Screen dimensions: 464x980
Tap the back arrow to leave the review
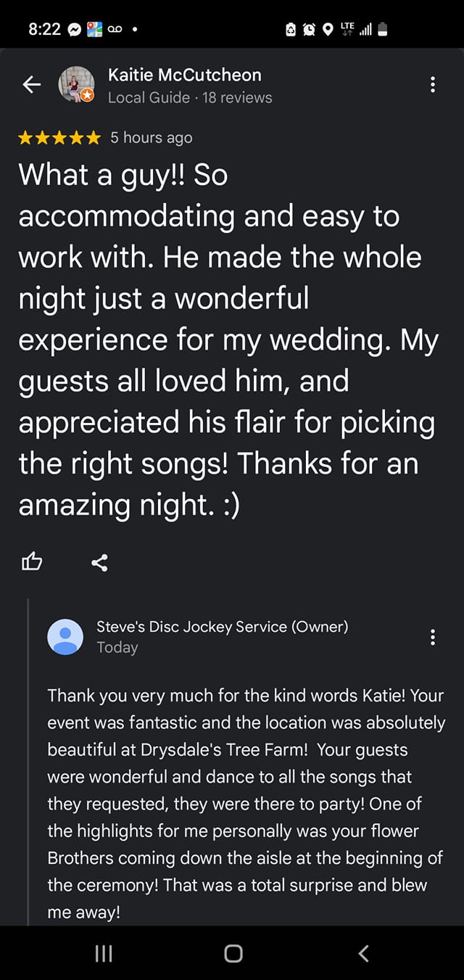point(31,84)
